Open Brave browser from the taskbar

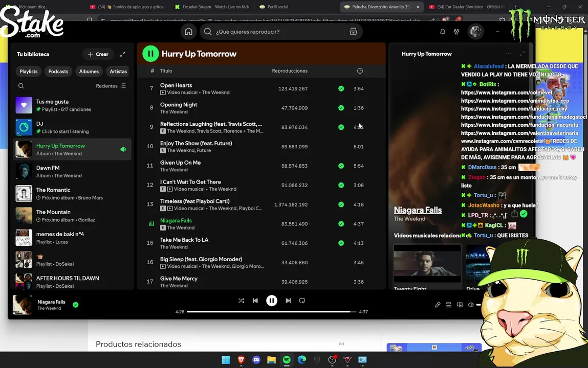coord(241,360)
